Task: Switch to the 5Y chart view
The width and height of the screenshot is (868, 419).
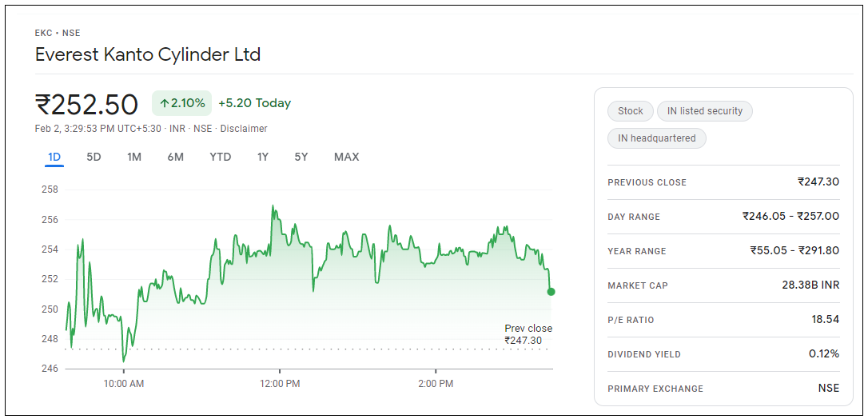Action: pyautogui.click(x=301, y=158)
